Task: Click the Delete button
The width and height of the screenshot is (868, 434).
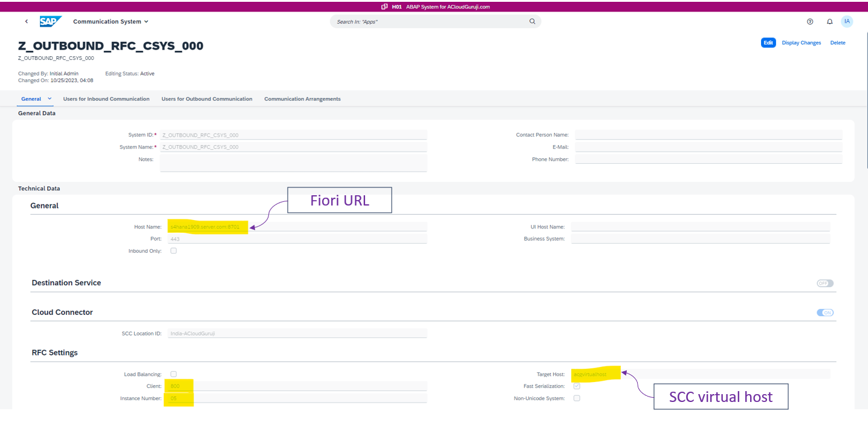Action: [837, 43]
